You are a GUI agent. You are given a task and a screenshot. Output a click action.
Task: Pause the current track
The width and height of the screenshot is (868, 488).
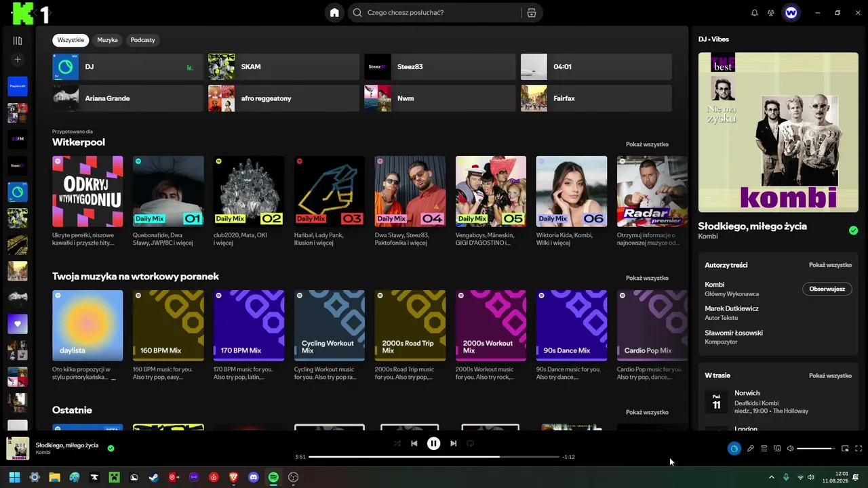[x=433, y=443]
